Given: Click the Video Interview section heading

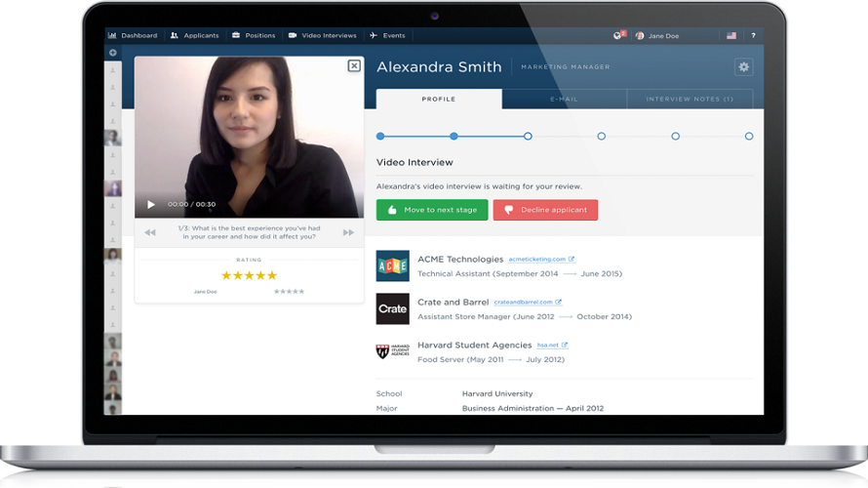Looking at the screenshot, I should (x=414, y=162).
